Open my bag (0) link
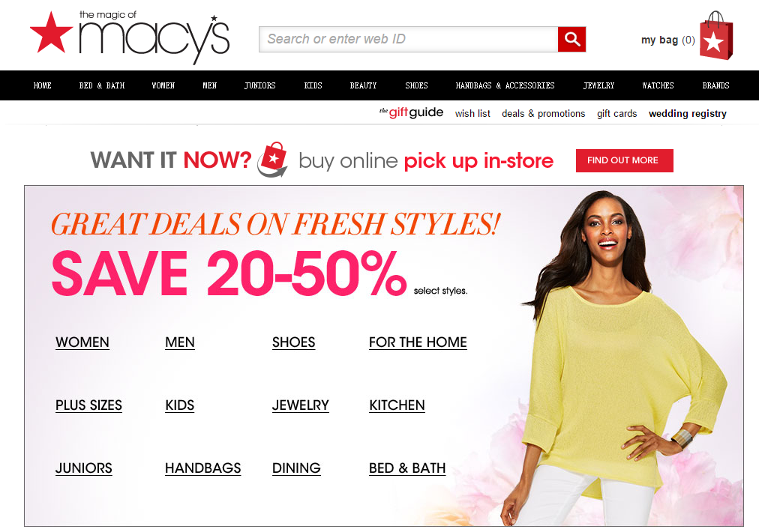 tap(668, 40)
